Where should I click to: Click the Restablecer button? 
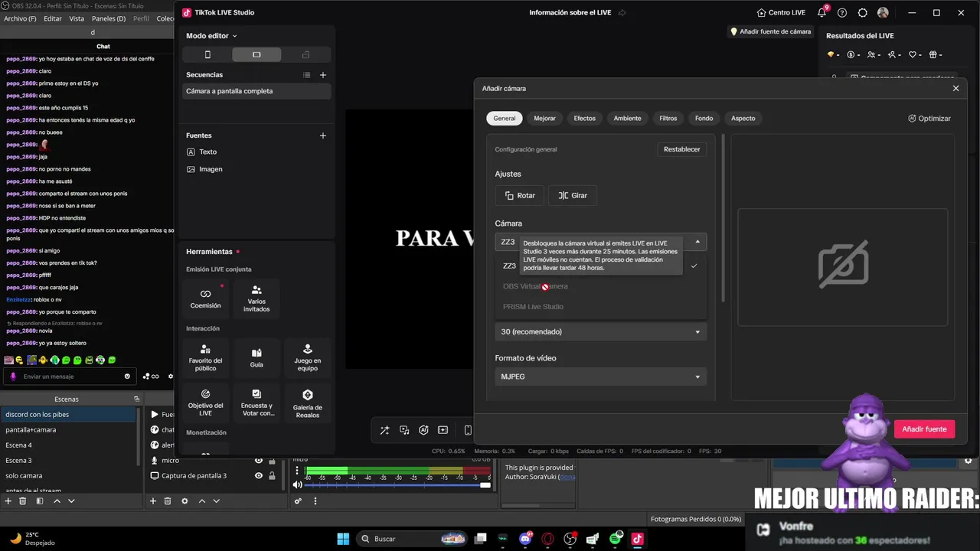[681, 149]
